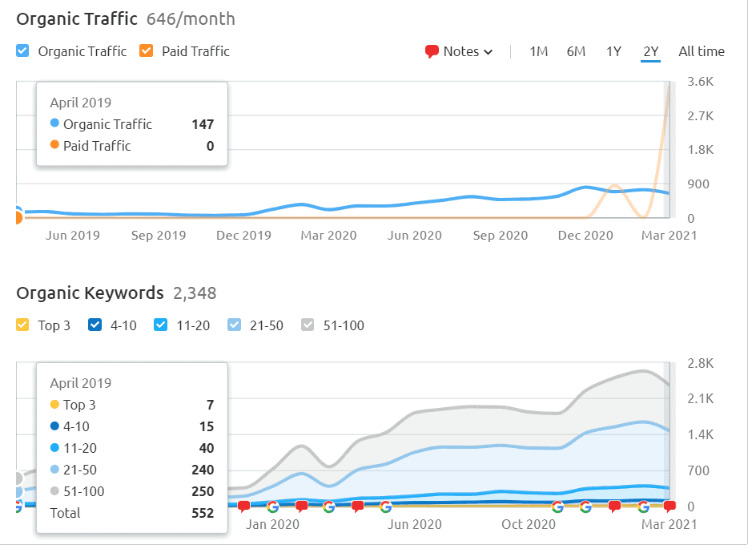Click the Organic Keywords heading
Image resolution: width=756 pixels, height=557 pixels.
coord(90,293)
